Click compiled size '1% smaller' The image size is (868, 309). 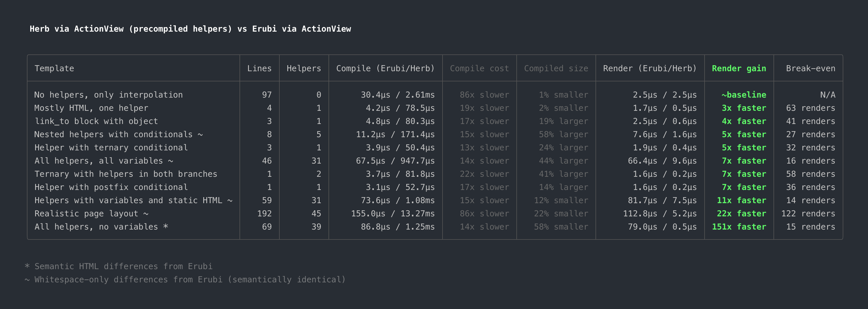point(563,95)
